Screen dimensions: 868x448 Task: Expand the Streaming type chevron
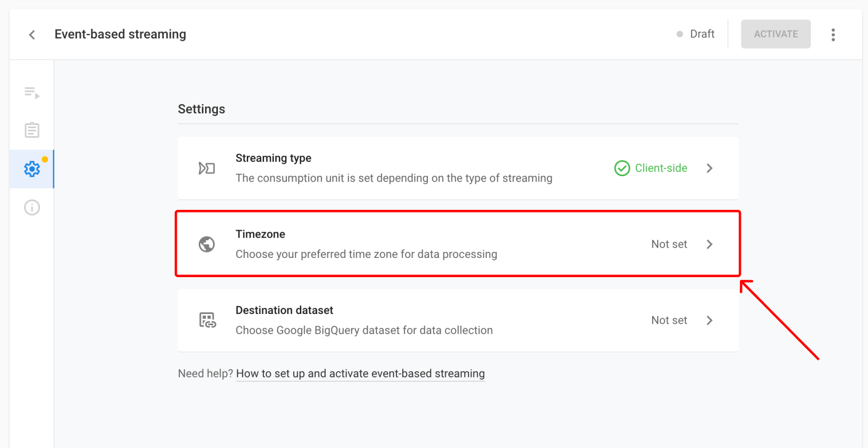pos(709,168)
